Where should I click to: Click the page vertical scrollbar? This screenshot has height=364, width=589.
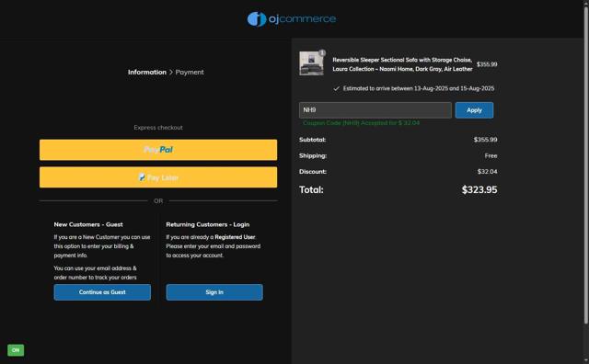tap(585, 165)
